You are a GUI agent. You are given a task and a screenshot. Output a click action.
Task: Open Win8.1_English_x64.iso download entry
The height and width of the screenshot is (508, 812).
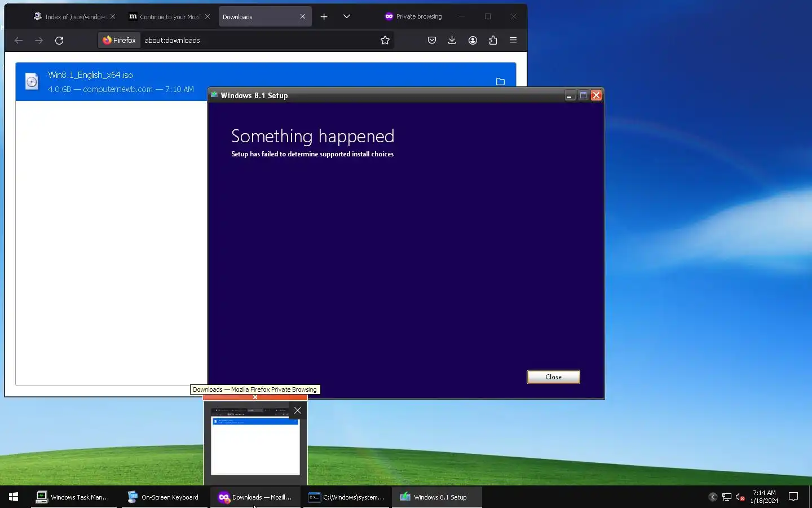(266, 82)
